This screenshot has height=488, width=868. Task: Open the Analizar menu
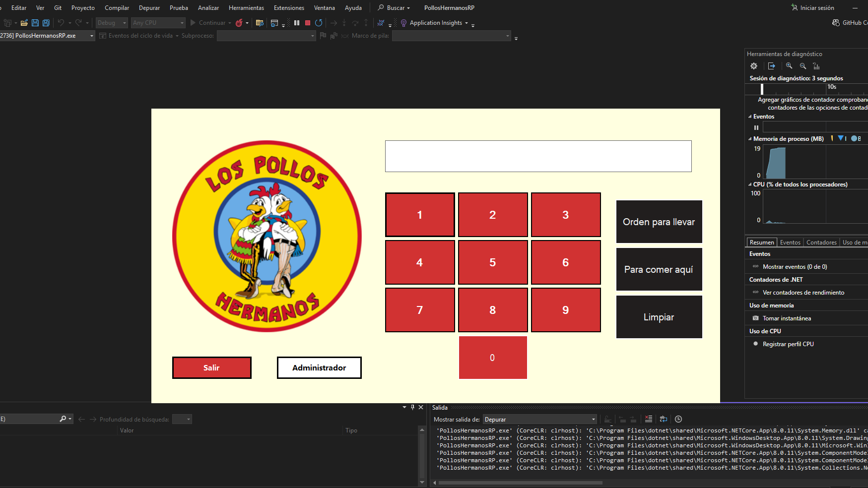[x=208, y=8]
